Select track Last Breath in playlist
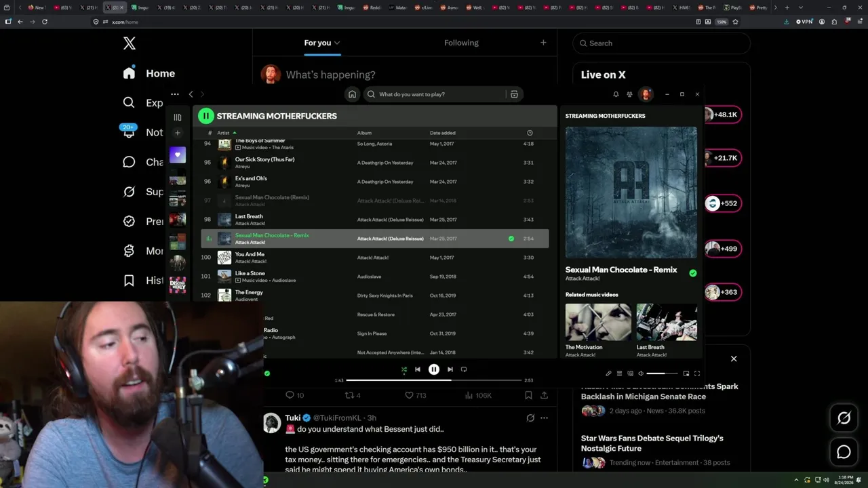The height and width of the screenshot is (488, 868). [x=375, y=220]
